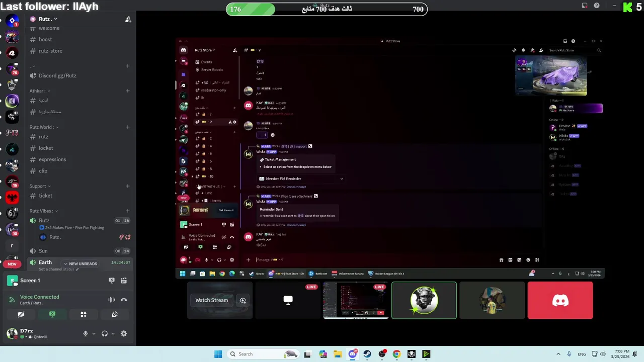Viewport: 644px width, 362px height.
Task: Open the boost text channel
Action: 45,39
